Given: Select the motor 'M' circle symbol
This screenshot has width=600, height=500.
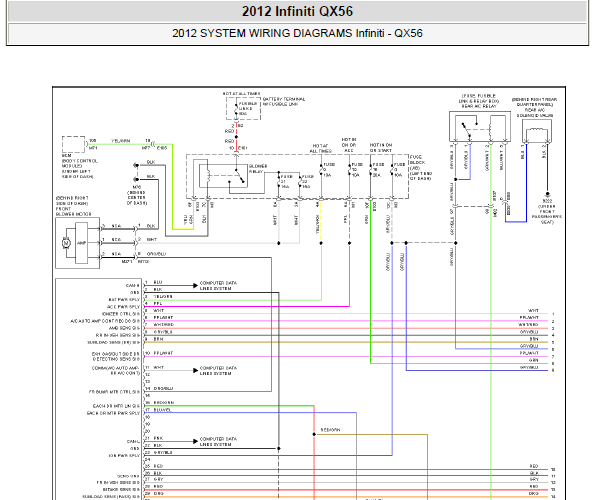Looking at the screenshot, I should pyautogui.click(x=67, y=243).
